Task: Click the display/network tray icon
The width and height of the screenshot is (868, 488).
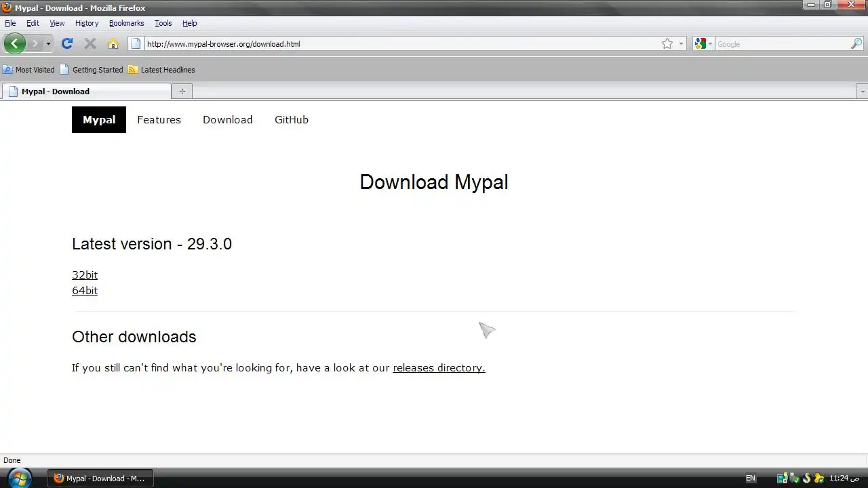Action: pyautogui.click(x=782, y=478)
